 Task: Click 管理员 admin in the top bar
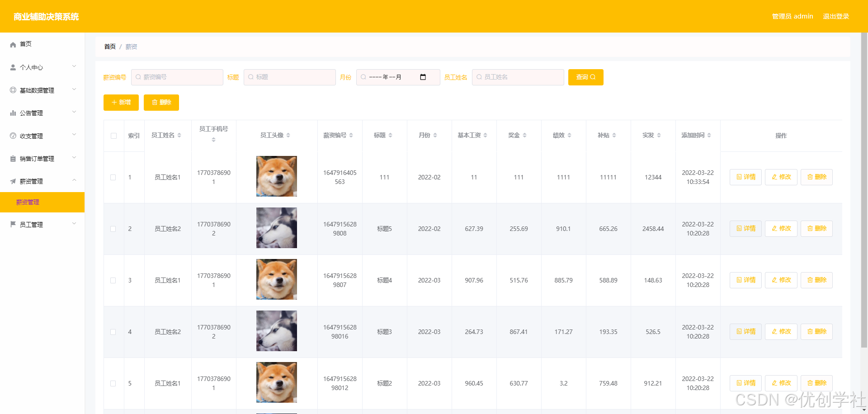[793, 16]
